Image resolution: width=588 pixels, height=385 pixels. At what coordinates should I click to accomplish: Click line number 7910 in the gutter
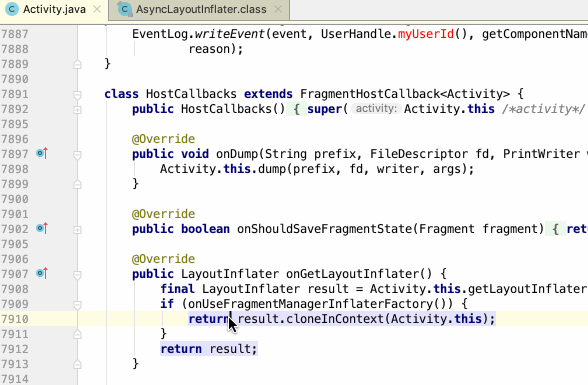[15, 319]
